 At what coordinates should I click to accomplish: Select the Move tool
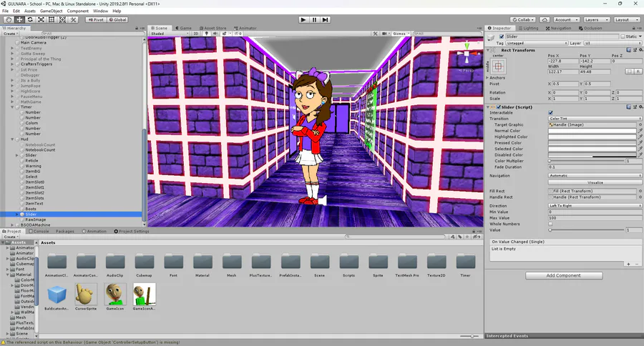[19, 20]
